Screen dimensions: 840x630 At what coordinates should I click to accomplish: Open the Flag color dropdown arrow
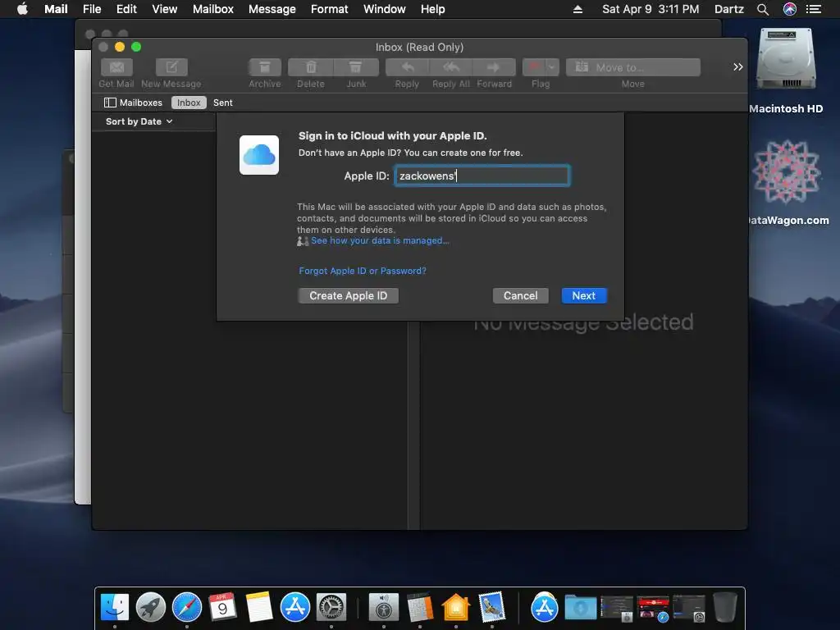pyautogui.click(x=552, y=67)
